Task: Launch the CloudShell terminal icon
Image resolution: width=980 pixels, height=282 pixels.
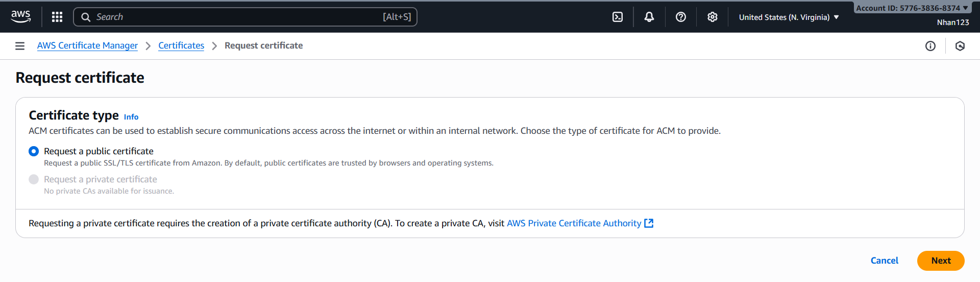Action: (618, 17)
